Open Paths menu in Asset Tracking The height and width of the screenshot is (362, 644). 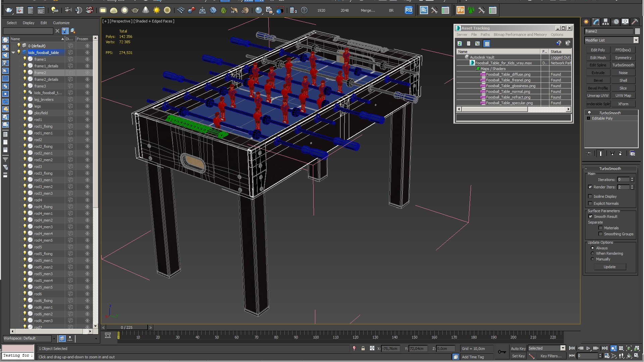[485, 35]
